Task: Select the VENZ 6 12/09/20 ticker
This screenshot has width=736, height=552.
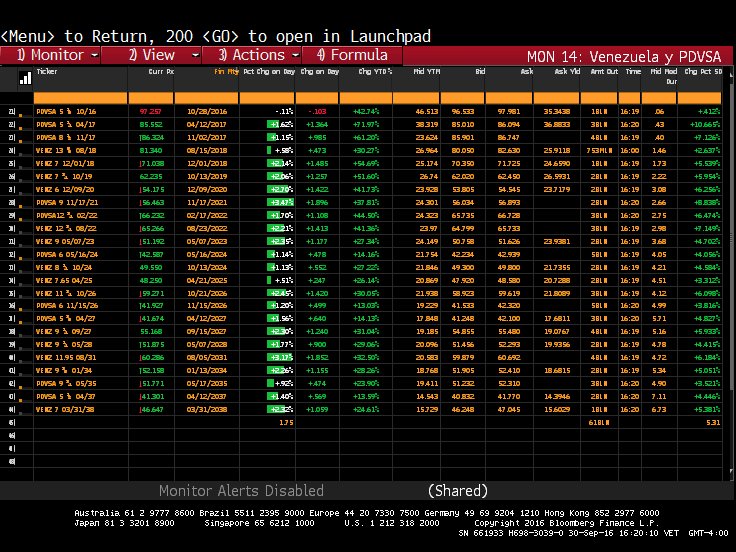Action: (65, 190)
